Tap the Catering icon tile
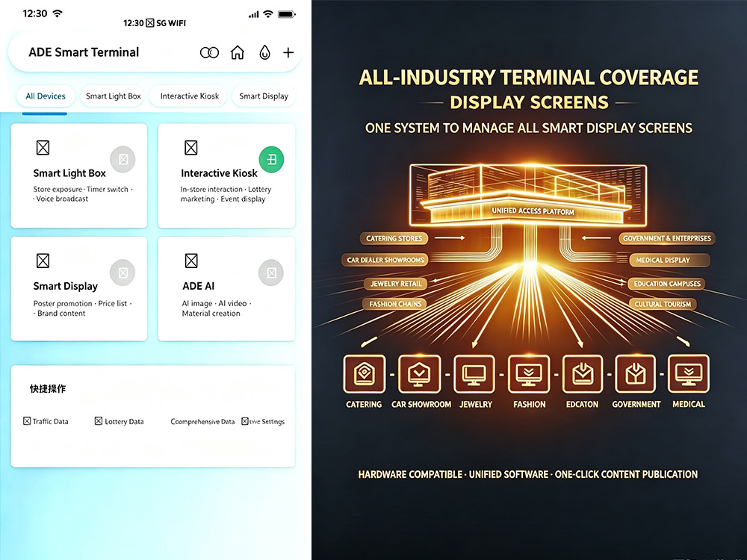The height and width of the screenshot is (560, 747). pyautogui.click(x=364, y=374)
